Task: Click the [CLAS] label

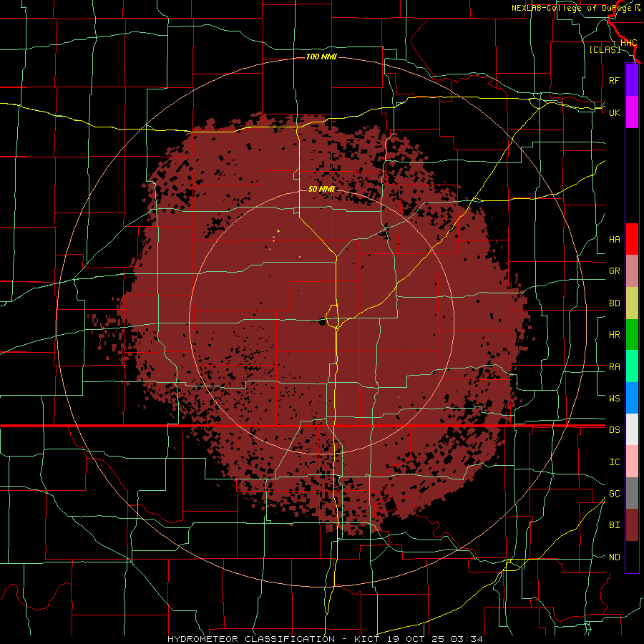Action: coord(605,49)
